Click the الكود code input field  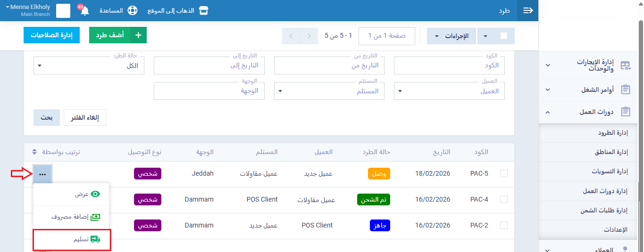point(449,65)
